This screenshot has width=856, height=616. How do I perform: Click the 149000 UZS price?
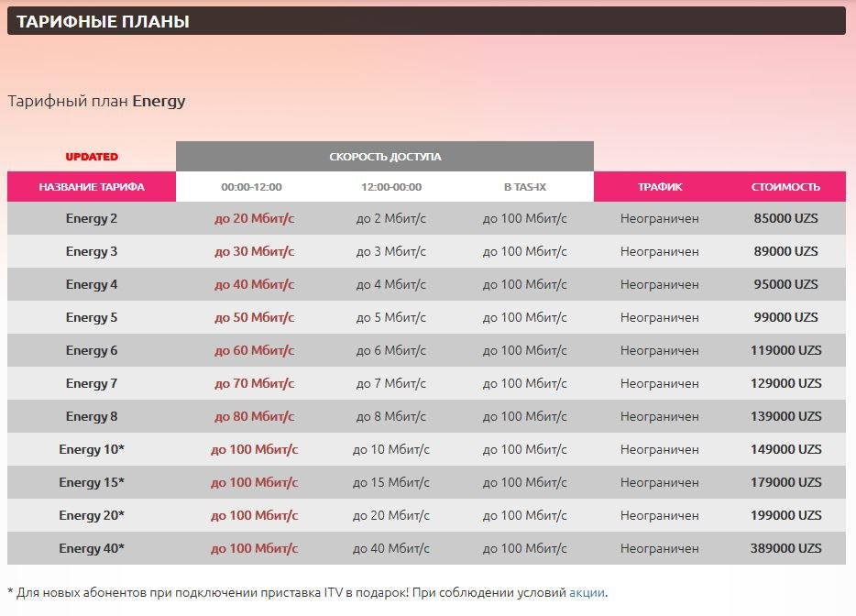785,449
